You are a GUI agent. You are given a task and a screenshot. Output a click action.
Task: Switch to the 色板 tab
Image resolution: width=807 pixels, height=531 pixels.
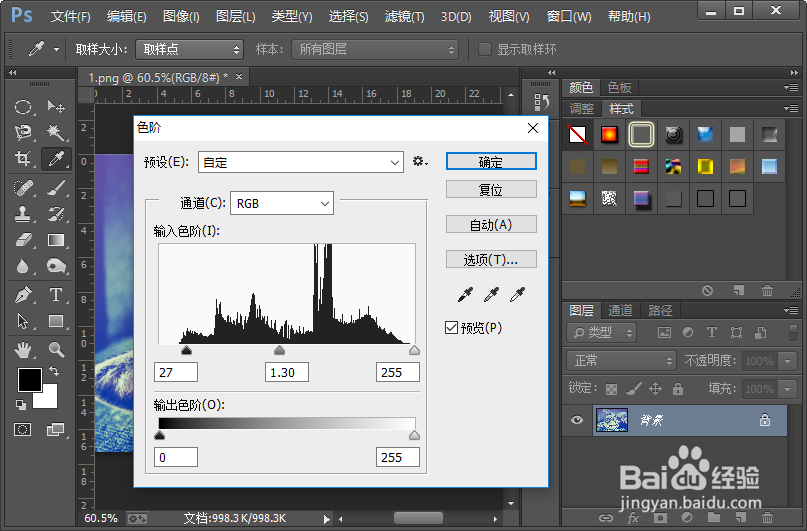[x=619, y=87]
